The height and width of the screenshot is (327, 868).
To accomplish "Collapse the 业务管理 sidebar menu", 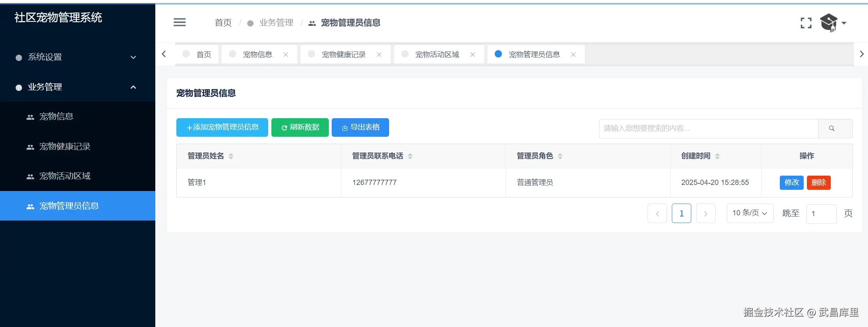I will tap(78, 87).
